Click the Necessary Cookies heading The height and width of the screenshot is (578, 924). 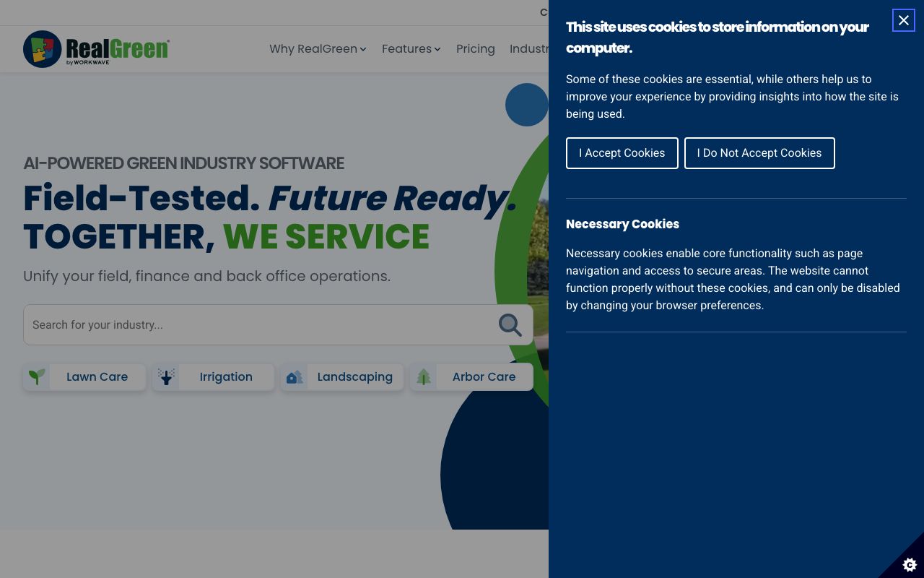coord(622,224)
